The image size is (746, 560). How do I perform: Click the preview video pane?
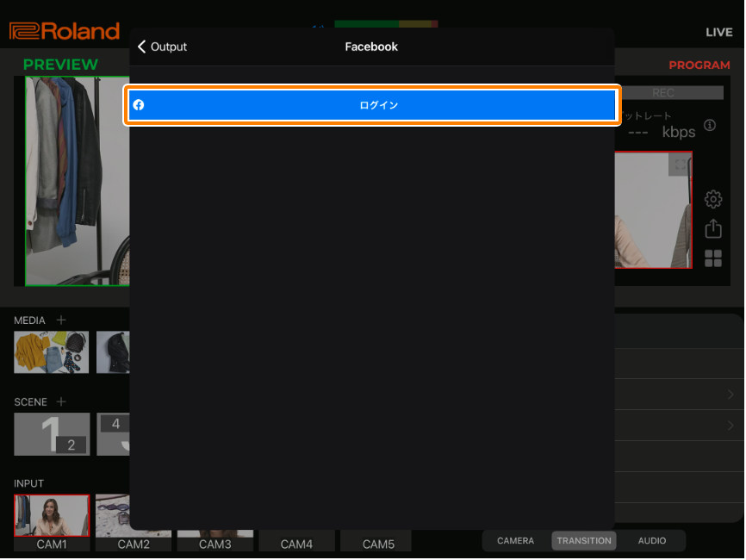(77, 181)
